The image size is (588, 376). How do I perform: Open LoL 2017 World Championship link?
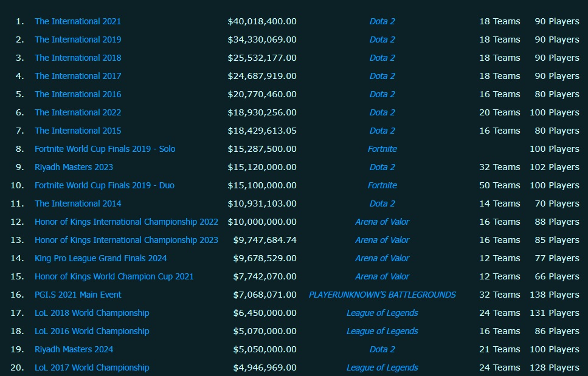[x=92, y=367]
